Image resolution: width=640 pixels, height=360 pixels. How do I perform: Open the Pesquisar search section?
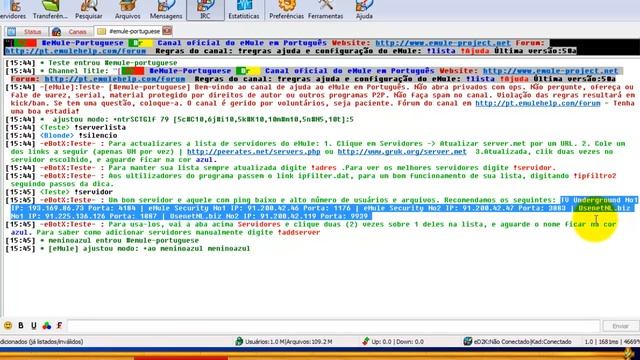pyautogui.click(x=89, y=10)
